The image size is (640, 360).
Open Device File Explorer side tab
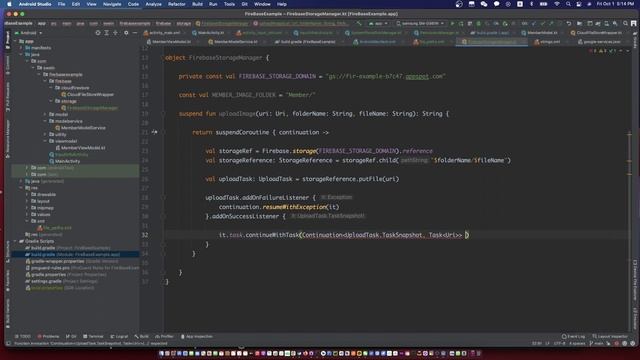(635, 280)
